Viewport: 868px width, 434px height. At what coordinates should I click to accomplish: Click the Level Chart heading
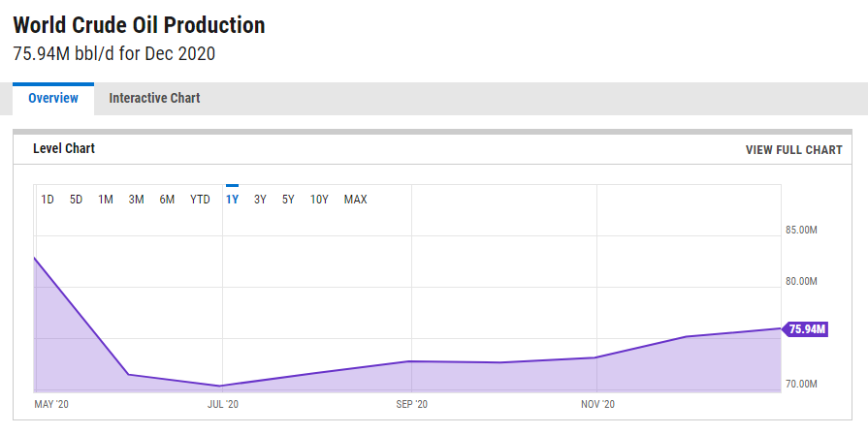[x=64, y=148]
